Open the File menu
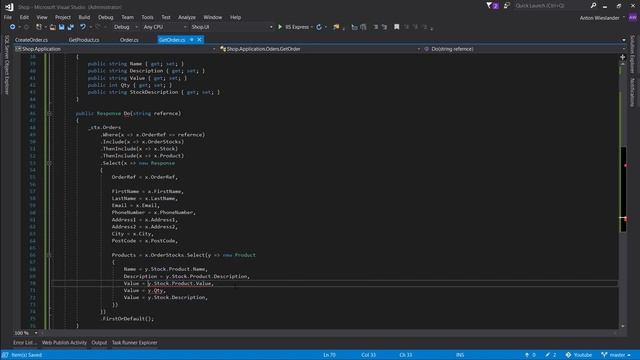The height and width of the screenshot is (360, 640). (8, 17)
